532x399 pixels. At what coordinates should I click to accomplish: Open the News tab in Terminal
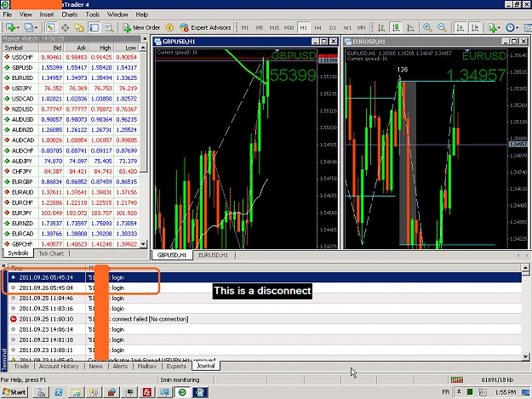click(x=95, y=366)
